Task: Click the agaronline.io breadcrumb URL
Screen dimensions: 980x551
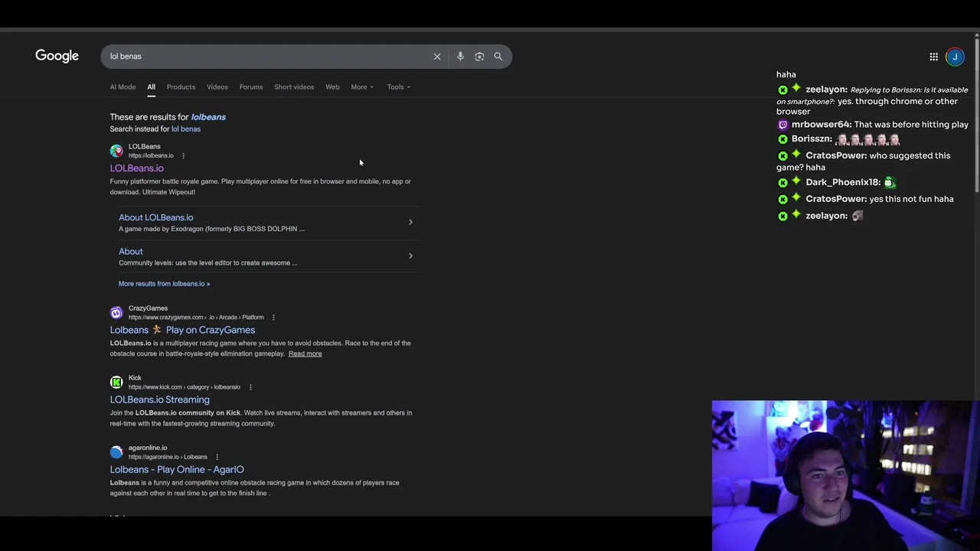Action: click(168, 457)
